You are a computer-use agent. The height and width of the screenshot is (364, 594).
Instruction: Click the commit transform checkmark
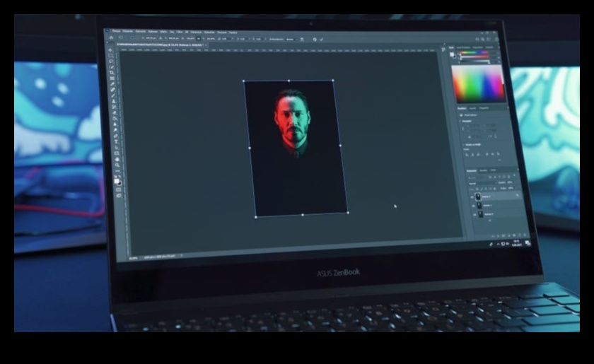coord(322,39)
